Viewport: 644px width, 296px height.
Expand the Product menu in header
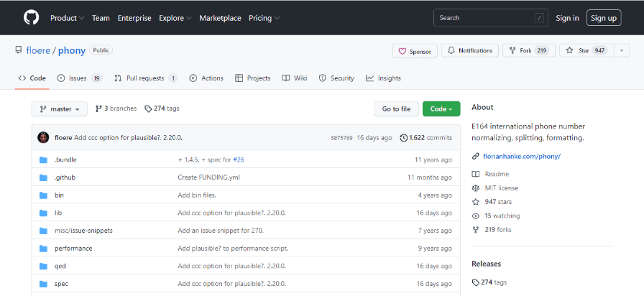(x=67, y=18)
